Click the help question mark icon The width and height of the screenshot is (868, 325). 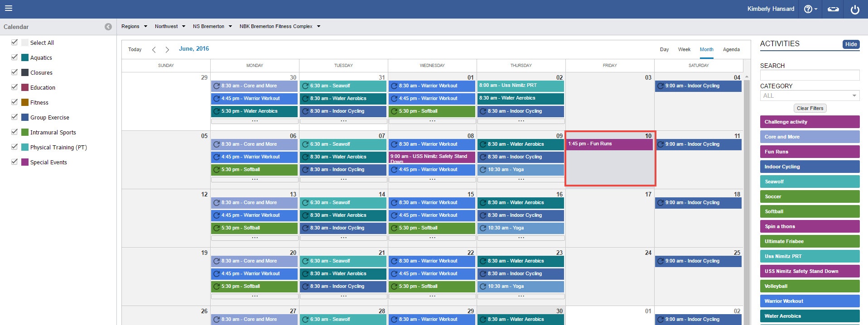pos(808,9)
